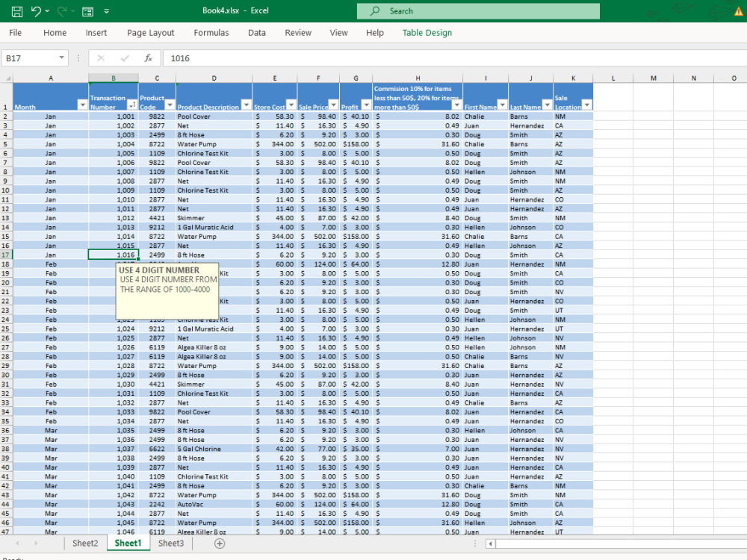Open the Page Layout tab
This screenshot has width=747, height=560.
pos(151,32)
